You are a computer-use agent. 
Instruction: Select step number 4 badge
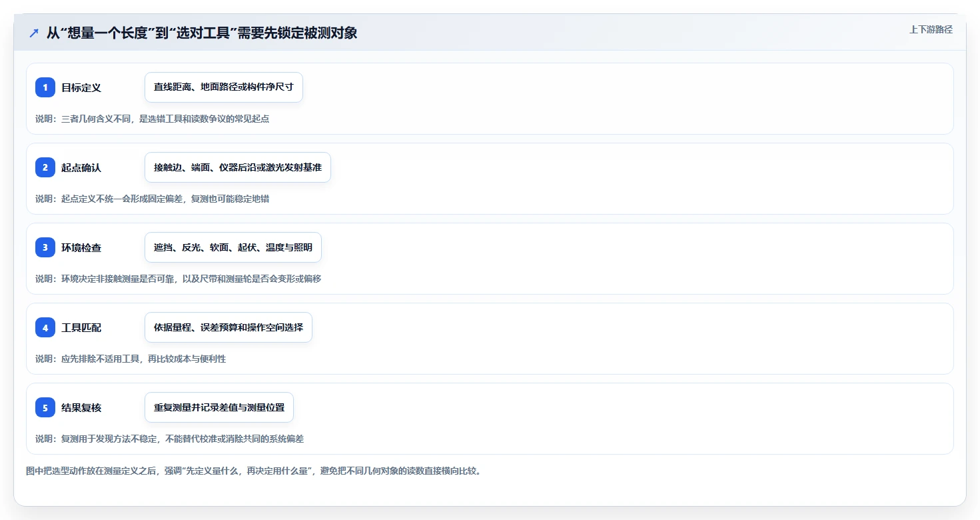(45, 327)
